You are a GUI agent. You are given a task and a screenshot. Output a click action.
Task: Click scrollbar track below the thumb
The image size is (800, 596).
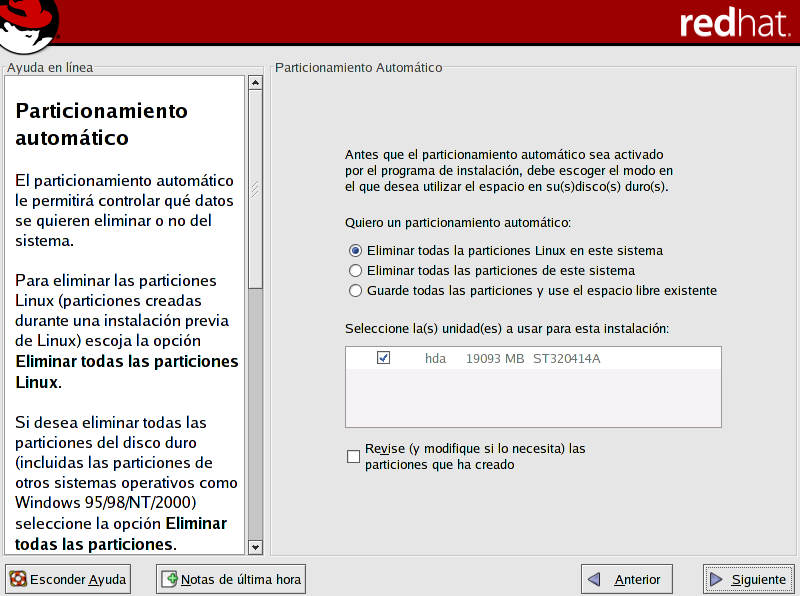click(255, 420)
